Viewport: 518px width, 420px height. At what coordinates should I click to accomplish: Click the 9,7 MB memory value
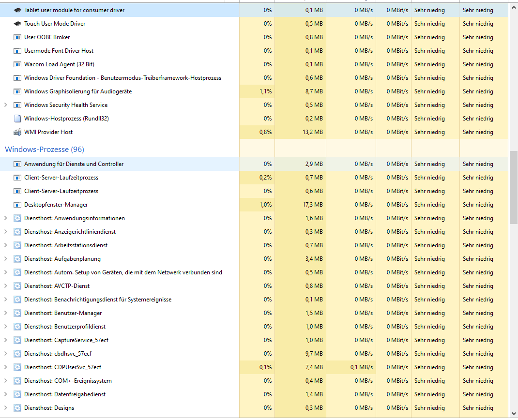pos(314,354)
